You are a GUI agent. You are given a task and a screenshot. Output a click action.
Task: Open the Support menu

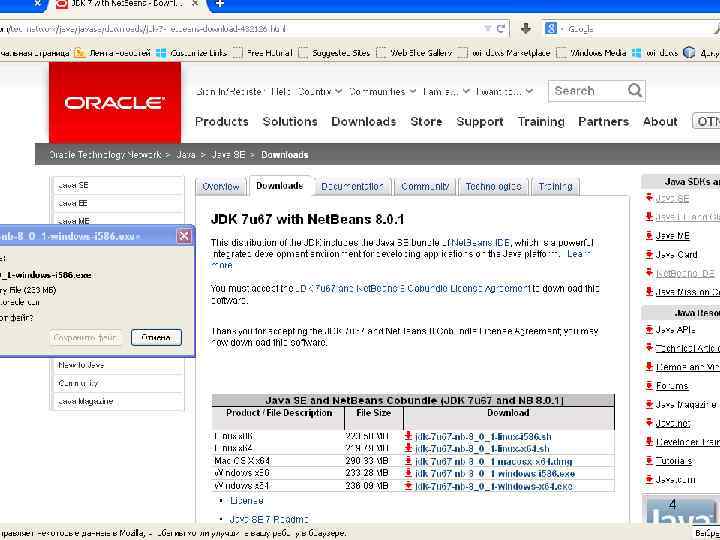click(480, 122)
